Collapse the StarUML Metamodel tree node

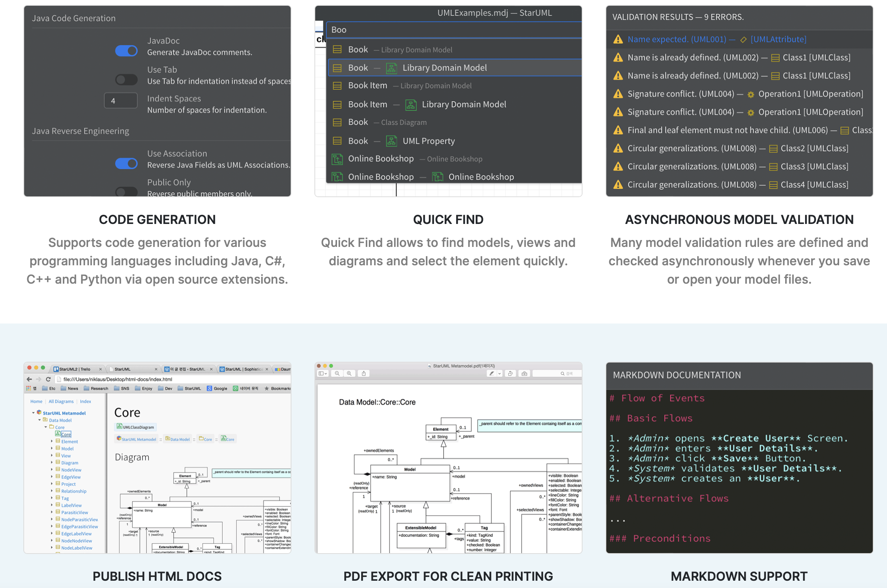33,413
